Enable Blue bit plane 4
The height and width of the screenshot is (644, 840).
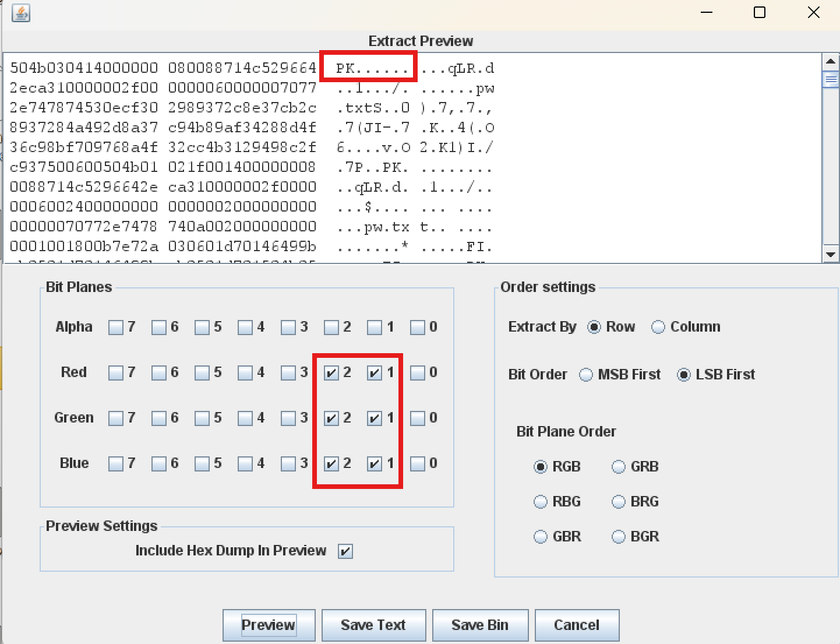click(245, 464)
